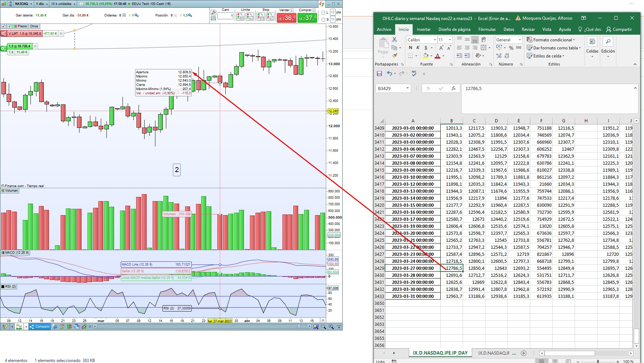
Task: Open the gear icon of the V:LMT order
Action: 3,34
